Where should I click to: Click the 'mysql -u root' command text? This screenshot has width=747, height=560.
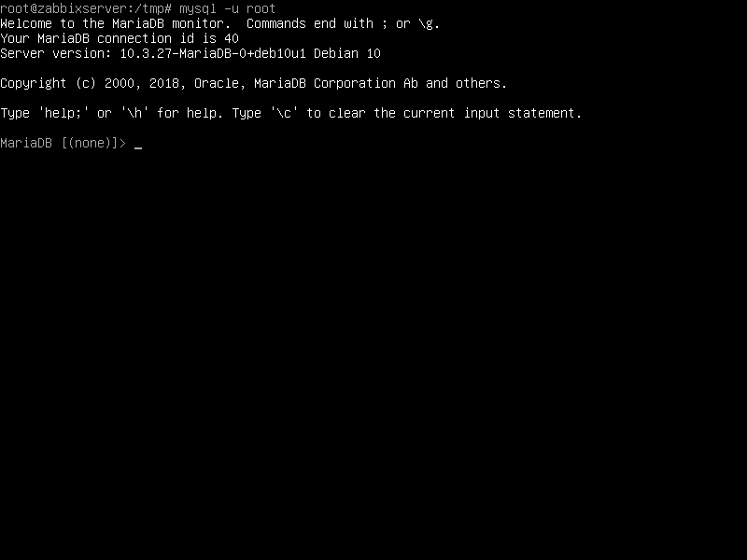click(x=228, y=8)
